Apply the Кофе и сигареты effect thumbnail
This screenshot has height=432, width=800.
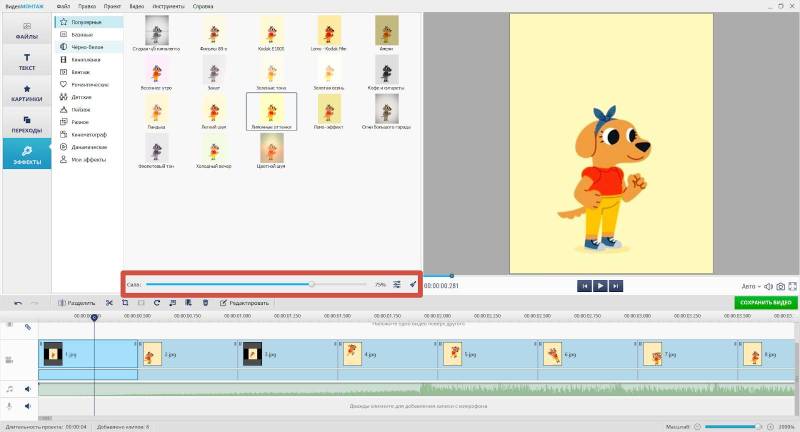click(x=386, y=70)
